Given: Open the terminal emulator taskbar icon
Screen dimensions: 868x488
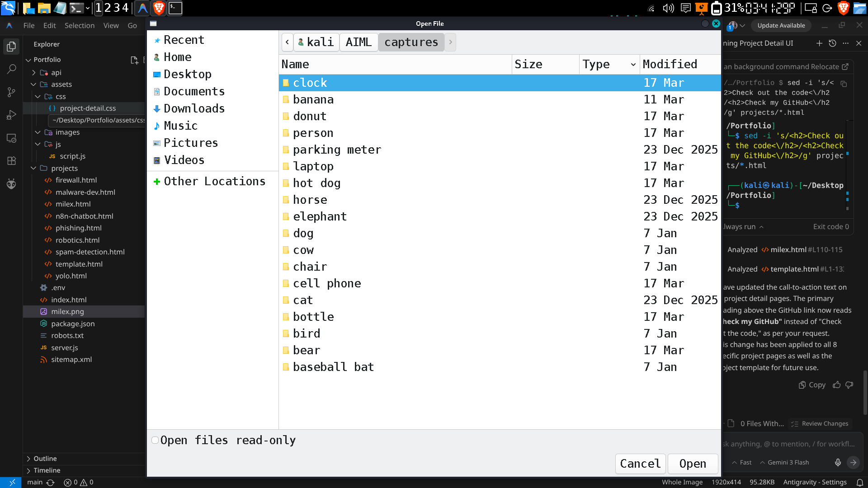Looking at the screenshot, I should (x=175, y=8).
